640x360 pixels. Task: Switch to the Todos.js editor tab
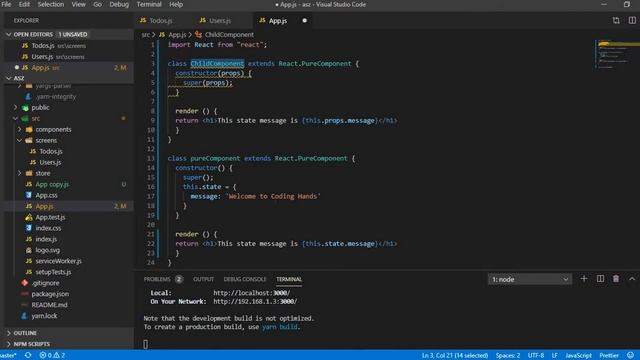tap(161, 20)
